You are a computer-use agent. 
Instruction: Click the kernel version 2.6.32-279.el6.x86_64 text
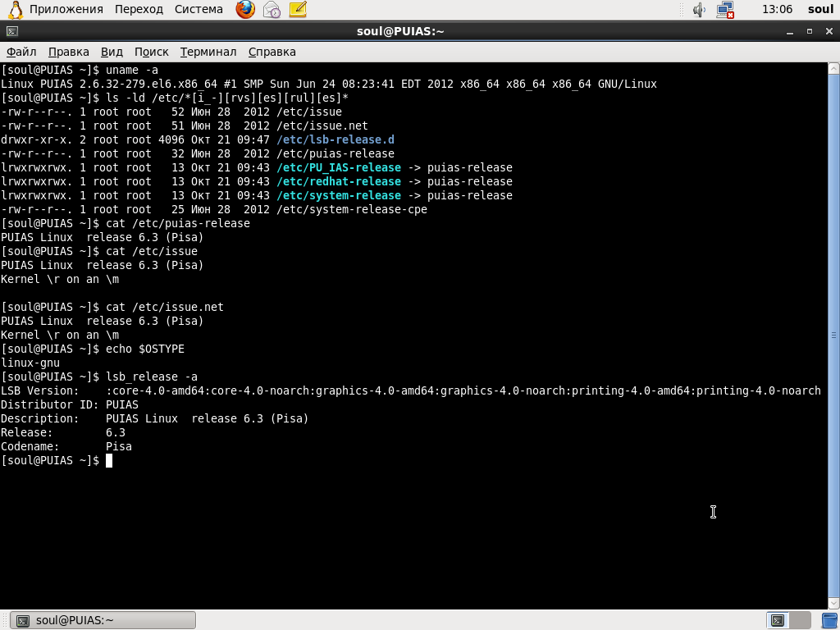[148, 84]
